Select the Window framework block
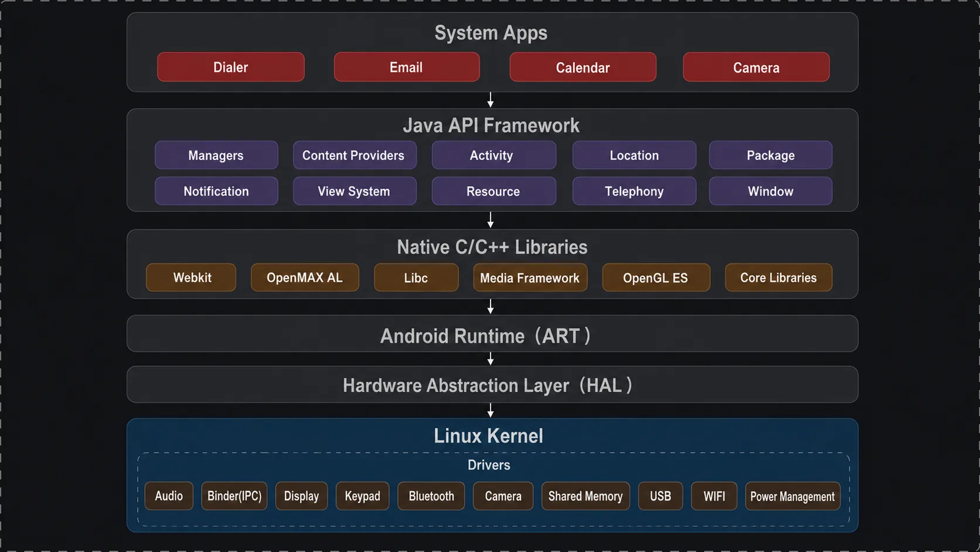This screenshot has height=552, width=980. pyautogui.click(x=771, y=191)
